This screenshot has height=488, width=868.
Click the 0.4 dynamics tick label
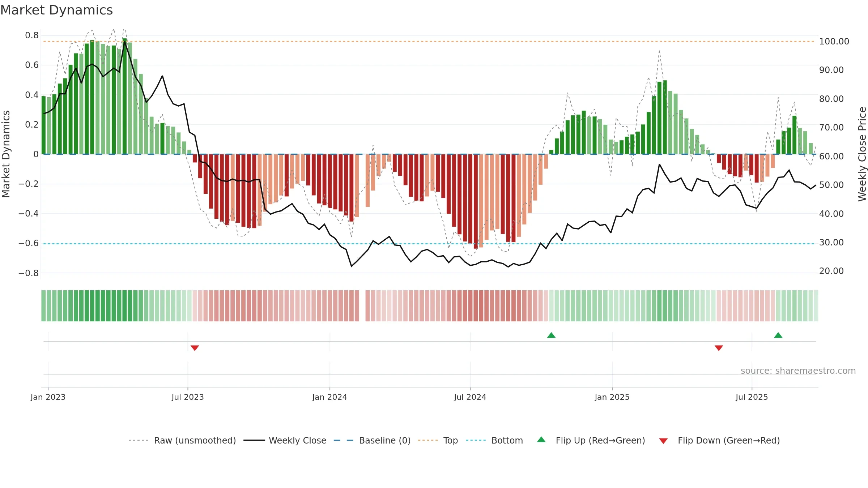pos(32,95)
